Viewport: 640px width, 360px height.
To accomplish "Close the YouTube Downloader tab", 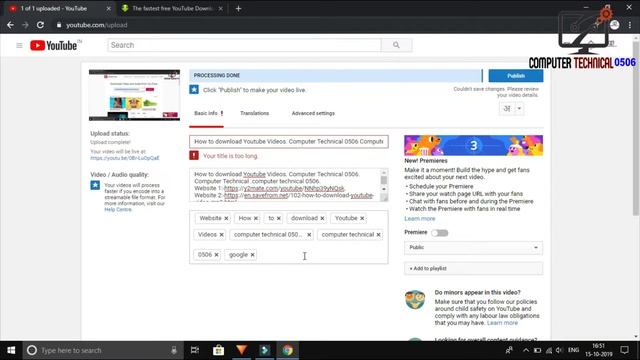I will pos(221,9).
